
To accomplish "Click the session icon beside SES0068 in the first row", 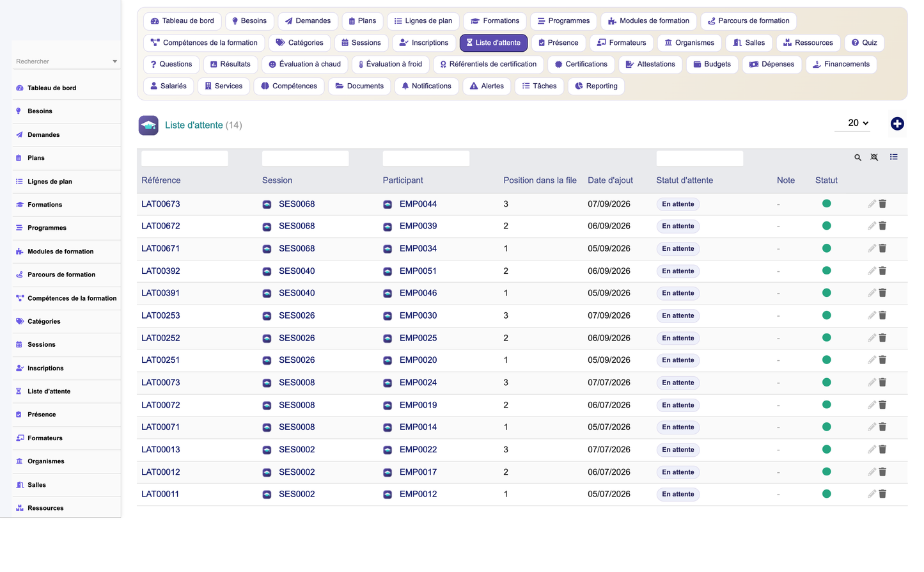I will 267,205.
